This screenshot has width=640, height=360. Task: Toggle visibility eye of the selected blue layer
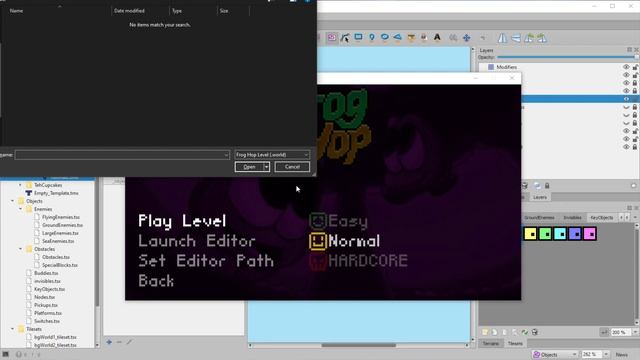coord(626,99)
